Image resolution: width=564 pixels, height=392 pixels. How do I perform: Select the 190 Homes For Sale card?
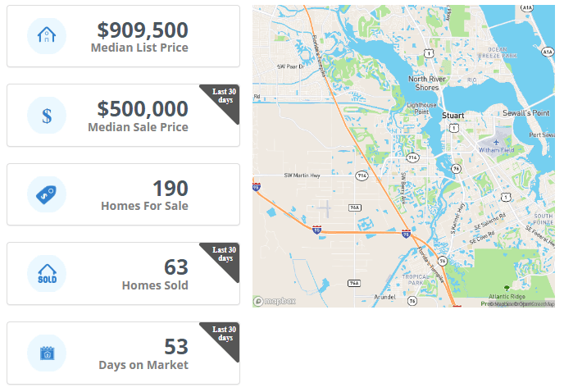123,194
